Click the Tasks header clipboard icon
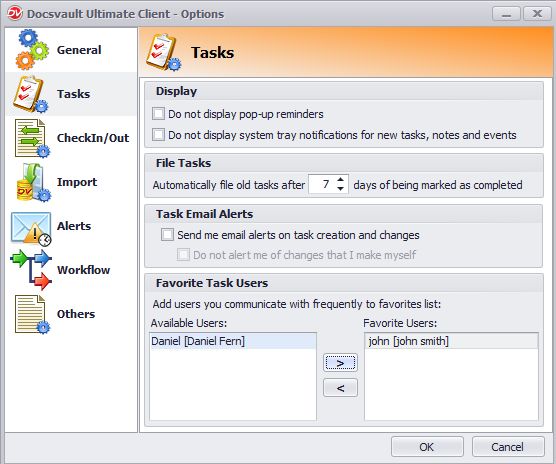 [163, 52]
